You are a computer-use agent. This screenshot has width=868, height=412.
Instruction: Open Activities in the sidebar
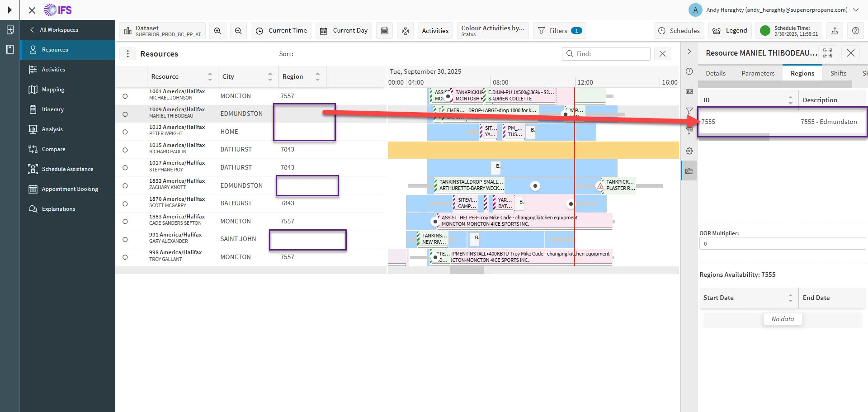click(68, 70)
